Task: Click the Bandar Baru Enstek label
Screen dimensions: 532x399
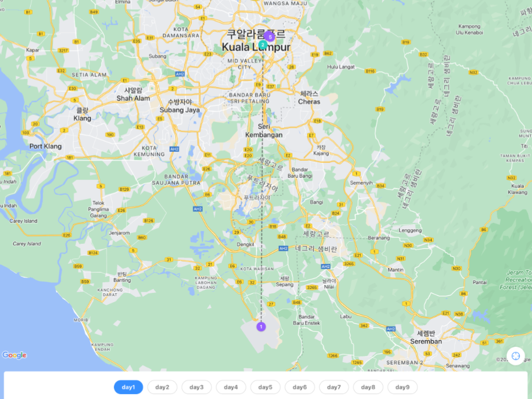Action: (306, 320)
